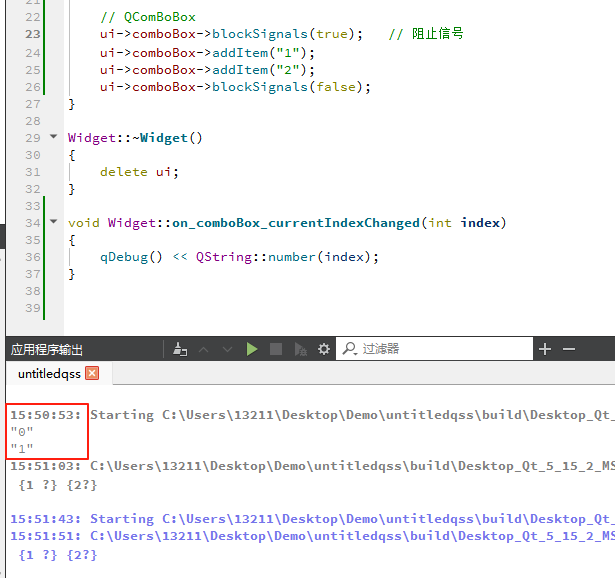Screen dimensions: 615x578
Task: Click line number 23 in gutter
Action: (33, 35)
